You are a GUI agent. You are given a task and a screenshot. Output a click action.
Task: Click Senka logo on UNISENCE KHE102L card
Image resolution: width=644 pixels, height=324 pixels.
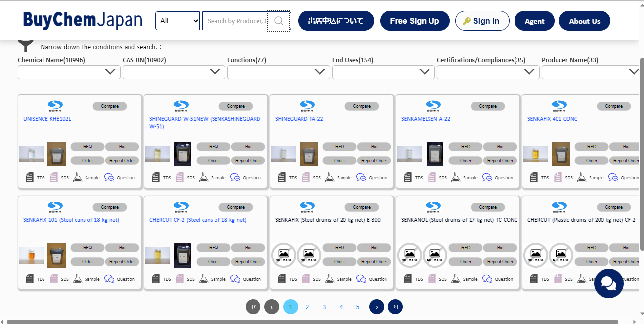[55, 106]
